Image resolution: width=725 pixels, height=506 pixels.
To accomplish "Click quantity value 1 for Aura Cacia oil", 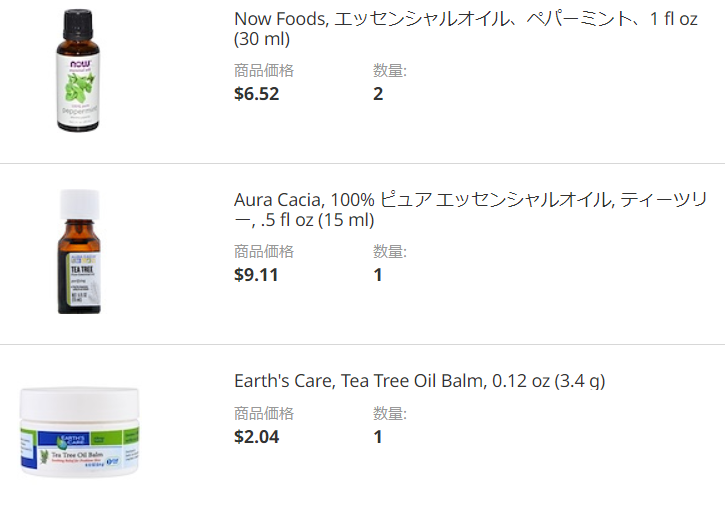I will pos(378,275).
